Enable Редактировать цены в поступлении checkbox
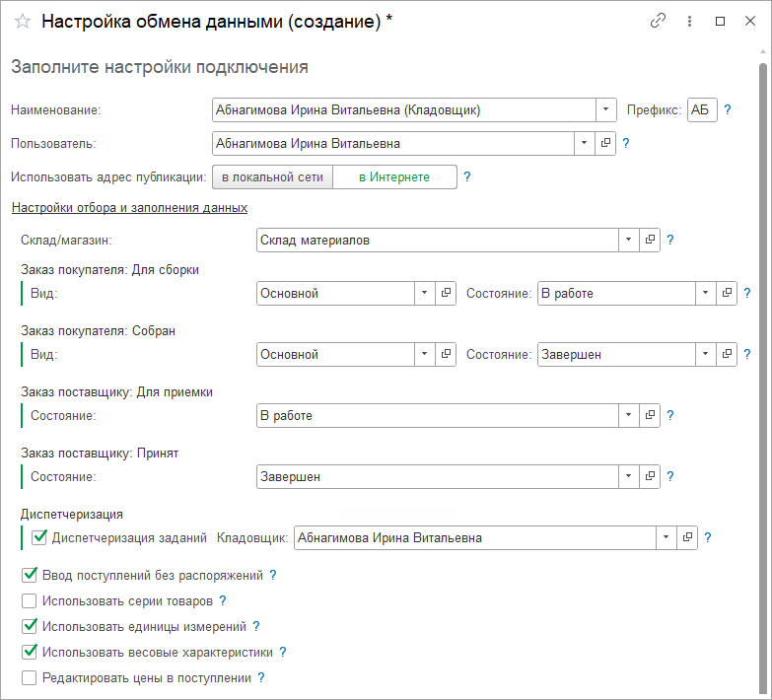 30,677
